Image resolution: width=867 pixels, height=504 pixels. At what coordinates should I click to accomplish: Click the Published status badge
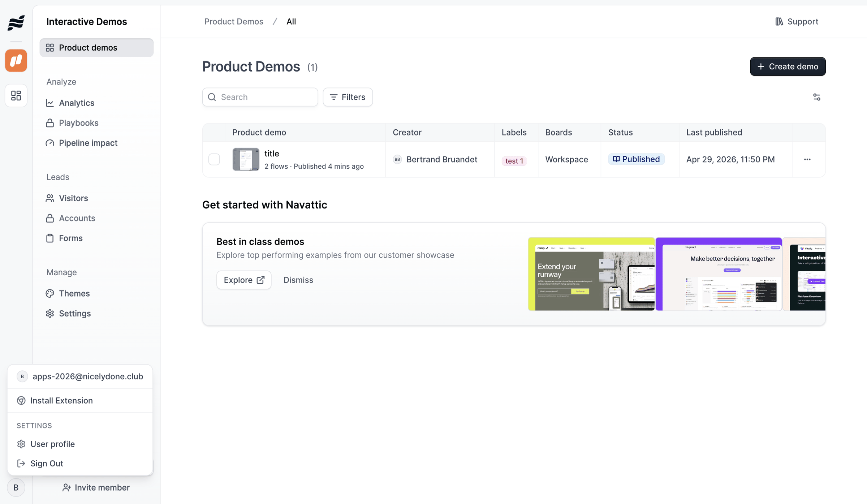point(636,159)
